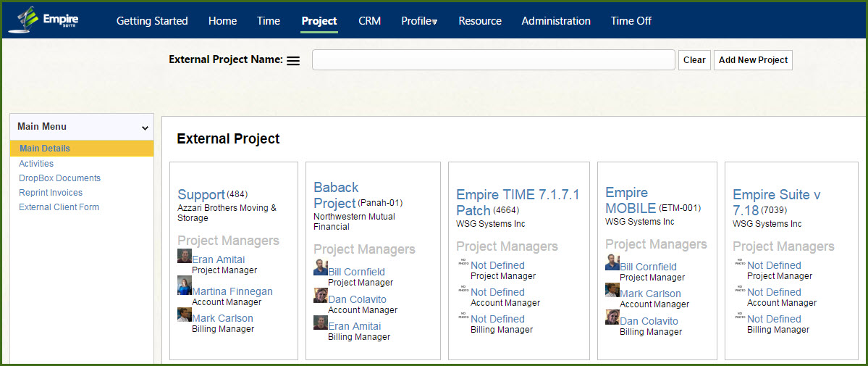This screenshot has width=868, height=366.
Task: Click Mark Carlson's photo in Support card
Action: click(185, 315)
